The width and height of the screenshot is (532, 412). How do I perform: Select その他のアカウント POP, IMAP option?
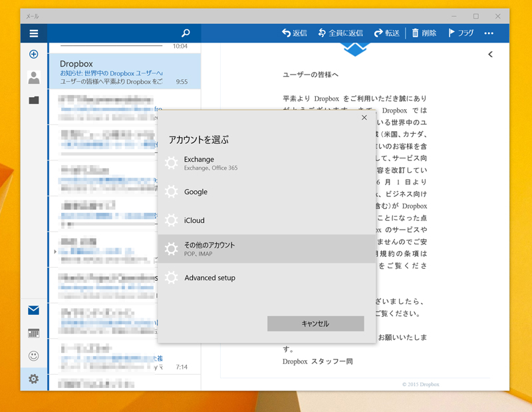(267, 249)
